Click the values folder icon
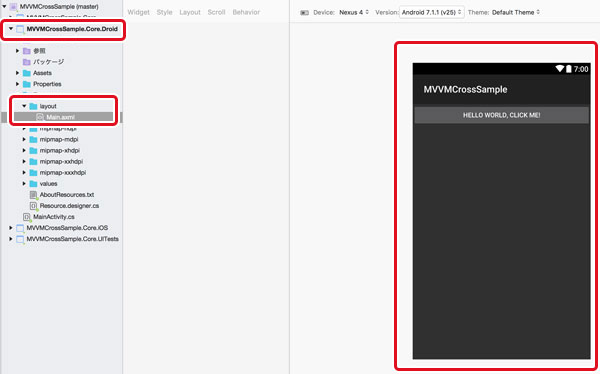The height and width of the screenshot is (374, 600). (33, 184)
